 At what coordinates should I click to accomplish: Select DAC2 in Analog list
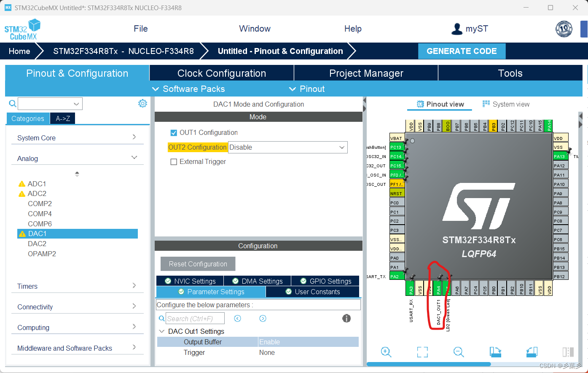[x=37, y=244]
